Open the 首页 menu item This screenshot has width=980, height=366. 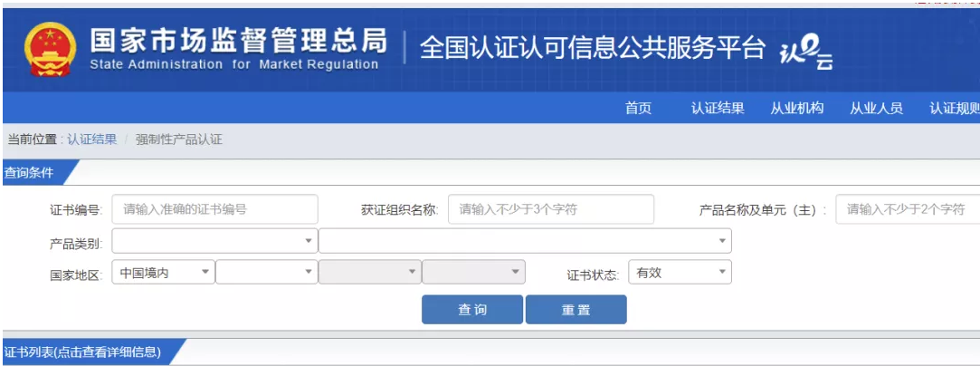click(x=638, y=108)
